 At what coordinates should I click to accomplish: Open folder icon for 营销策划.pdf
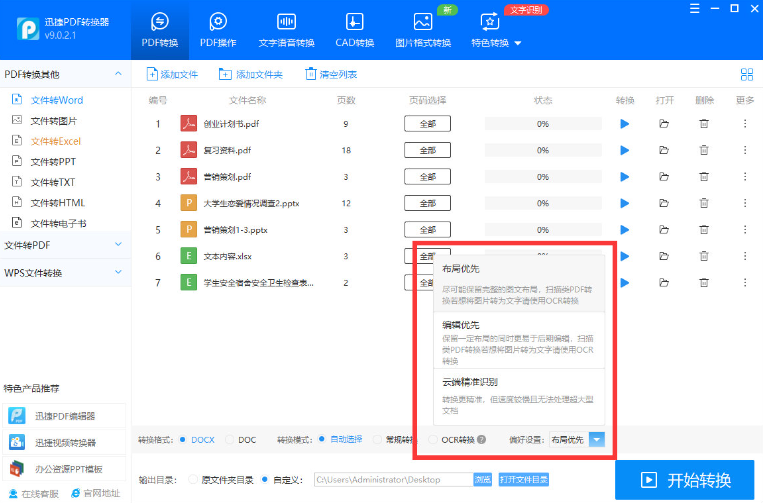click(664, 177)
